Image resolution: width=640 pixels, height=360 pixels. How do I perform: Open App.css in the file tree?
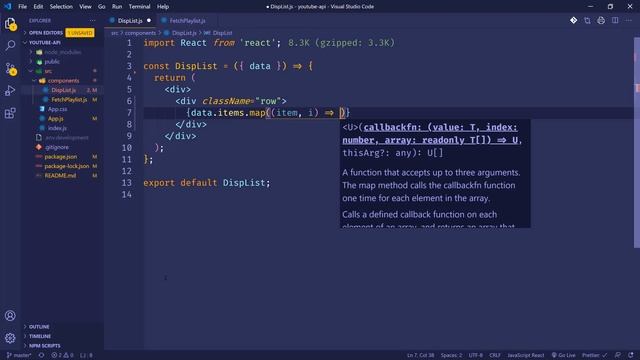(x=57, y=109)
